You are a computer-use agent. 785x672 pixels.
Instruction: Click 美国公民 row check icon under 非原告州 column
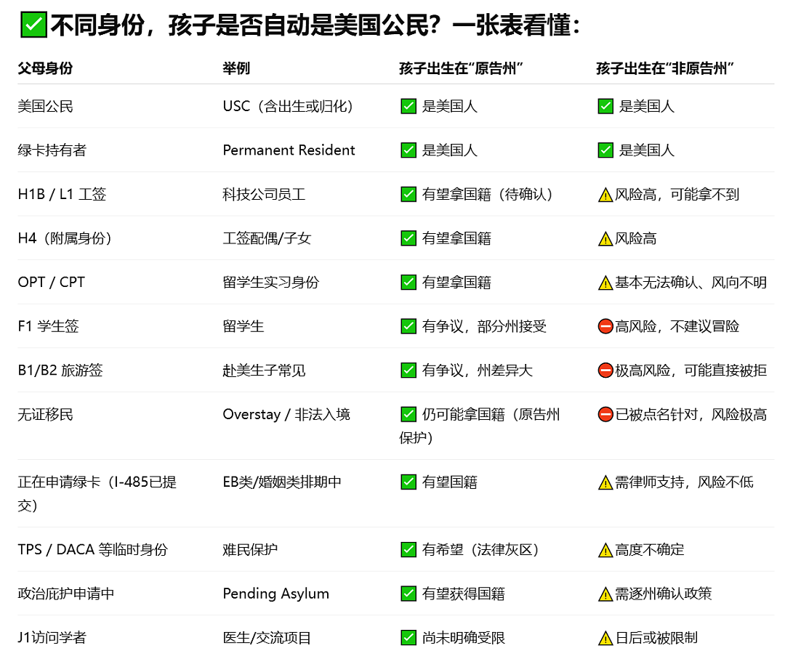[x=605, y=106]
